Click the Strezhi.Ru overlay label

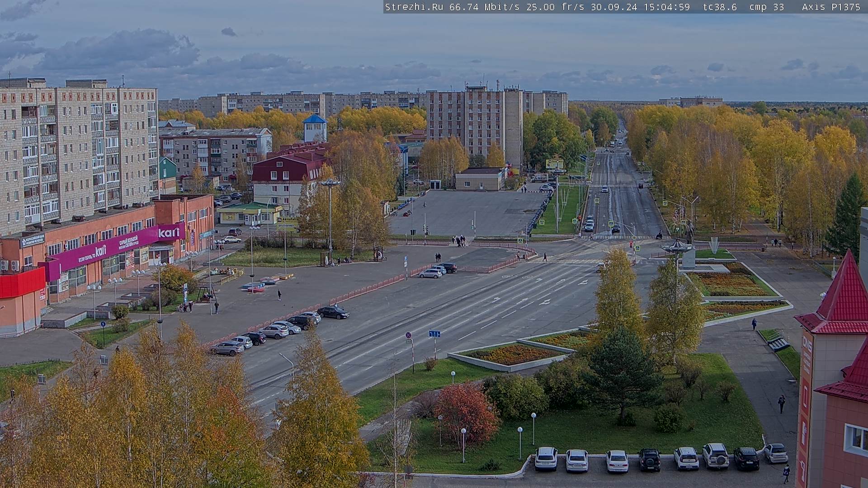[x=414, y=7]
